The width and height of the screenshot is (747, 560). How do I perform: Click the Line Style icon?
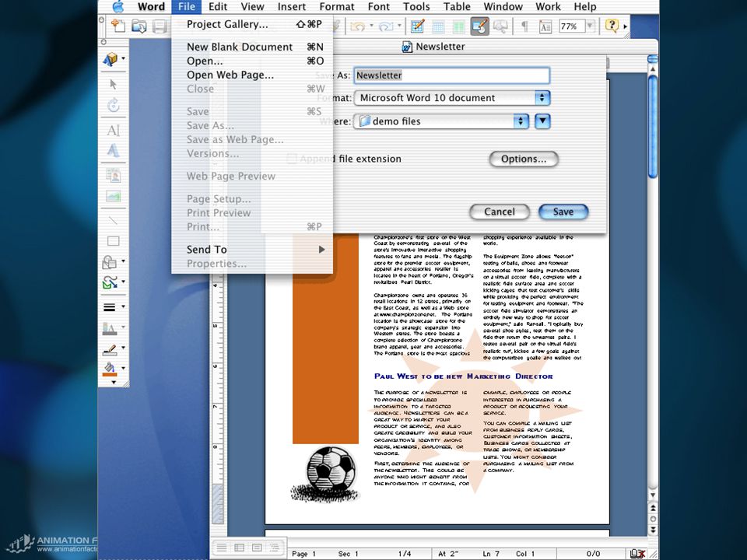coord(110,307)
